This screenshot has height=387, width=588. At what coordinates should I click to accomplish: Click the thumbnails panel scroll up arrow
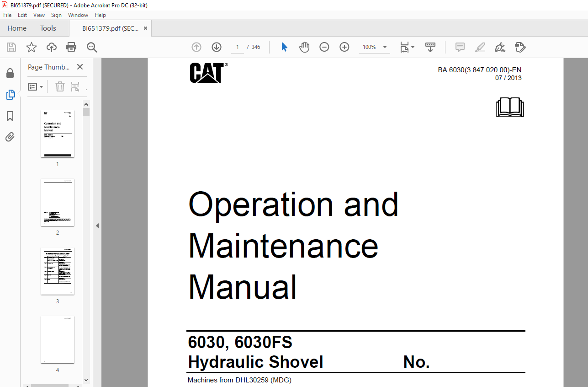tap(86, 104)
